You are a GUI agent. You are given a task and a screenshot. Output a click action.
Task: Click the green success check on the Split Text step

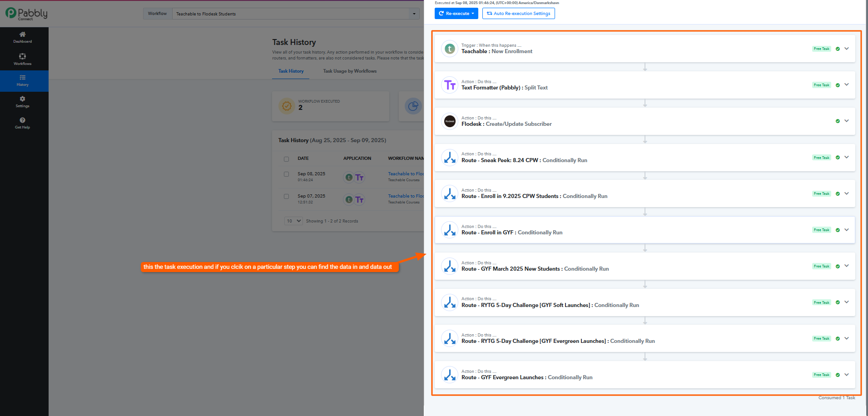(838, 85)
